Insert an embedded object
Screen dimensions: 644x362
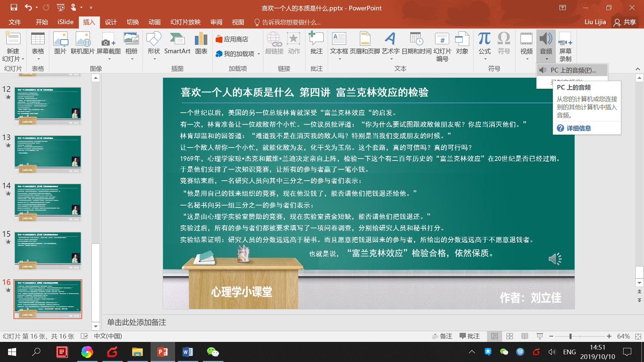tap(462, 44)
